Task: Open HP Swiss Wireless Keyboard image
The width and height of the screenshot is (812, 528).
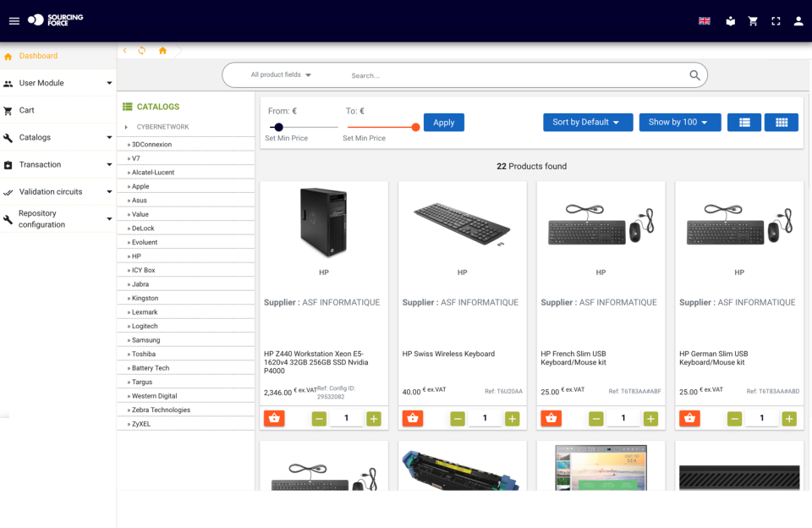Action: 462,224
